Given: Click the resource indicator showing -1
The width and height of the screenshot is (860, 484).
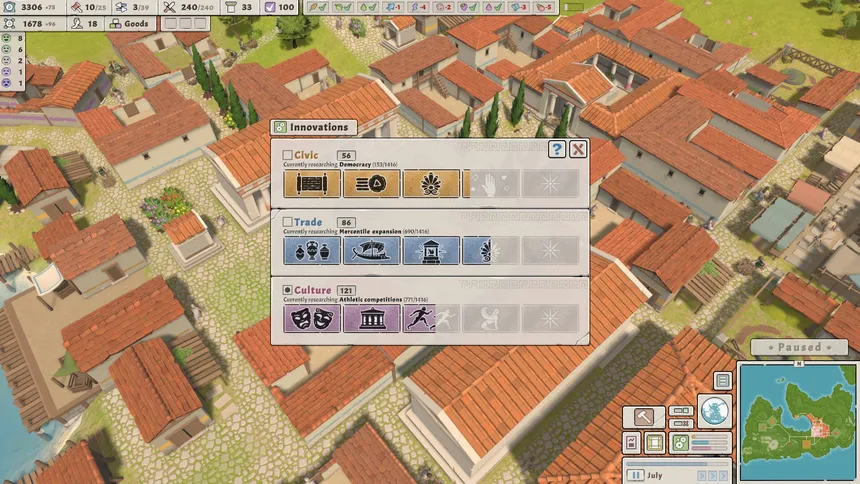Looking at the screenshot, I should pos(393,7).
